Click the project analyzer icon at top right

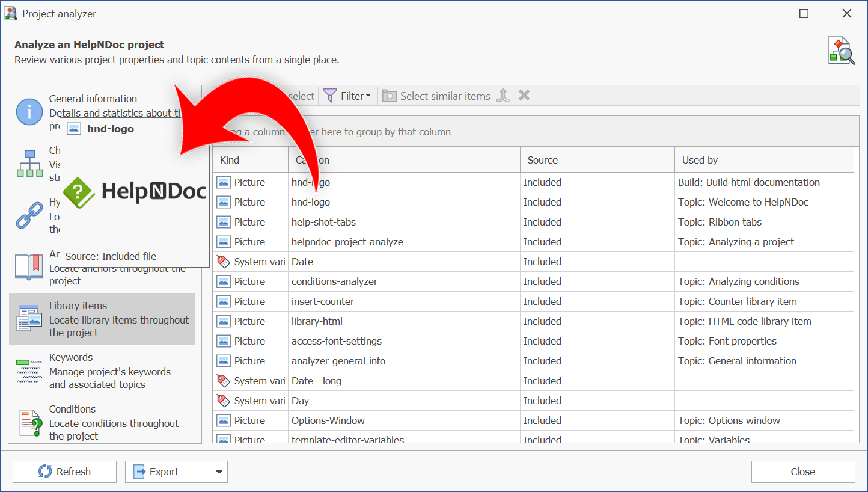pyautogui.click(x=842, y=51)
